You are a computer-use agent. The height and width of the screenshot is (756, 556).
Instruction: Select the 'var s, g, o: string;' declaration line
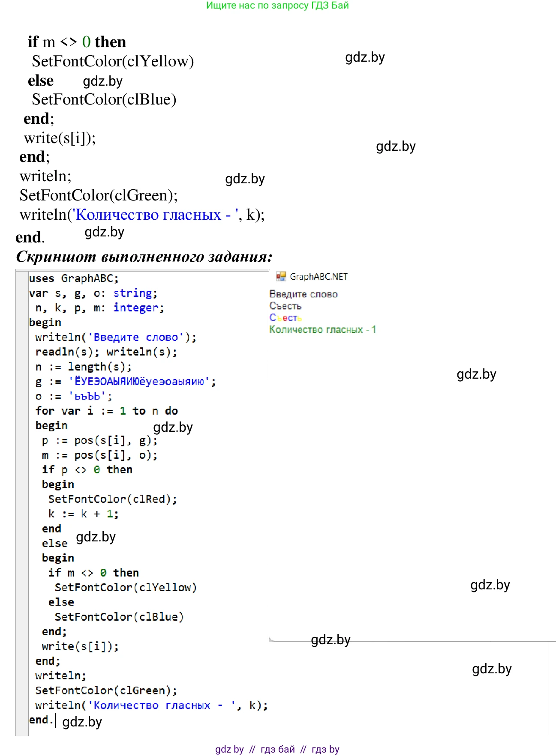click(93, 293)
